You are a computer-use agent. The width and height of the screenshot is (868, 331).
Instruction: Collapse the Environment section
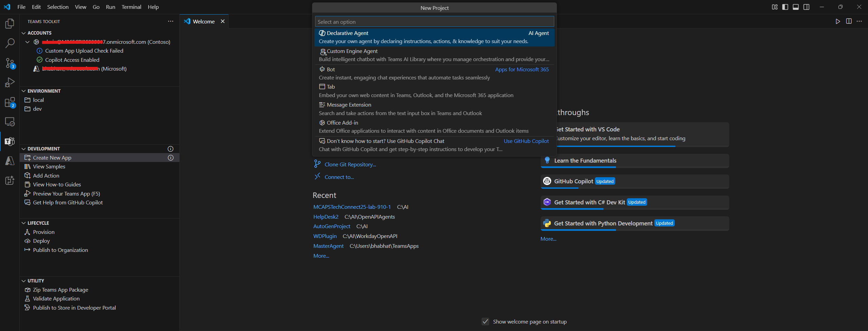pos(24,91)
